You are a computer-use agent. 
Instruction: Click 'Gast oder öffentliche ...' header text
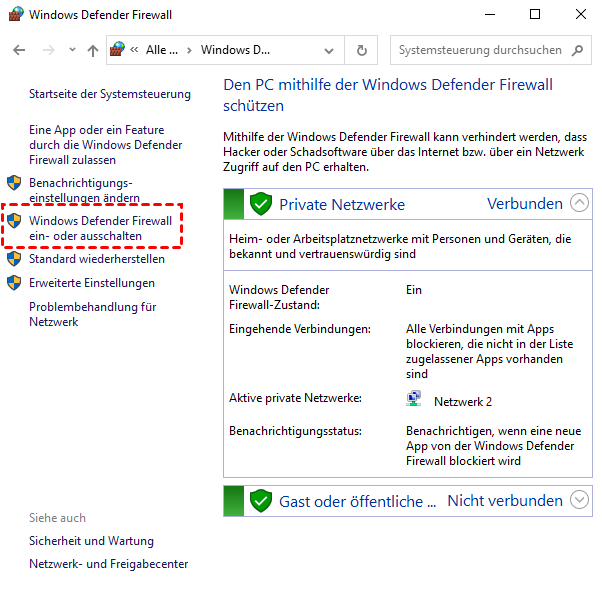tap(357, 502)
